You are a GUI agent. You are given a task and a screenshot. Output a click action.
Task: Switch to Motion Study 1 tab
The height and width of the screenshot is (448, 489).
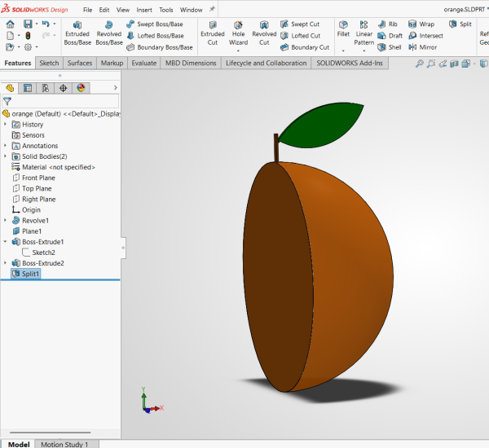click(x=64, y=444)
